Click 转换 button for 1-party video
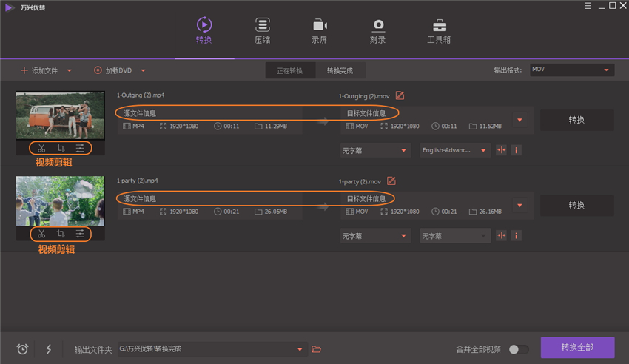The width and height of the screenshot is (629, 364). [576, 205]
